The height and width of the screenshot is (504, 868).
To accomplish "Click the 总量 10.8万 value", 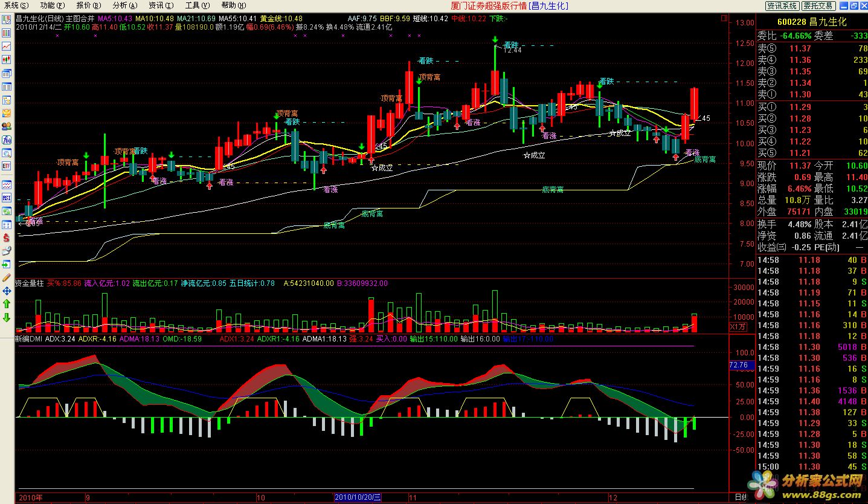I will [x=797, y=200].
